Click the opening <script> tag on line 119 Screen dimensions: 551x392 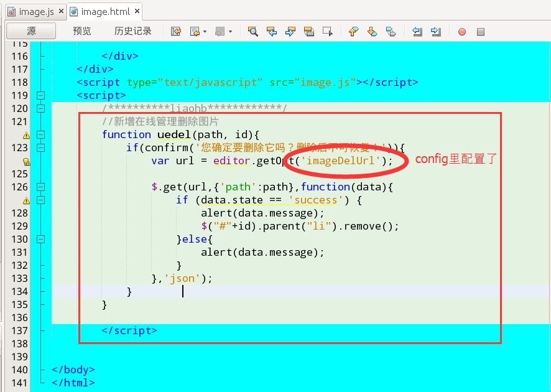coord(101,95)
